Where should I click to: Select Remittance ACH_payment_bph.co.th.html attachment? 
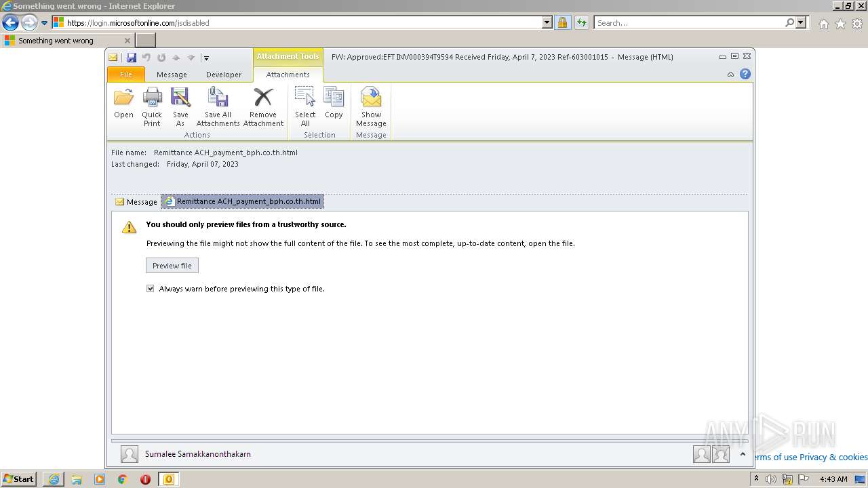pos(243,201)
